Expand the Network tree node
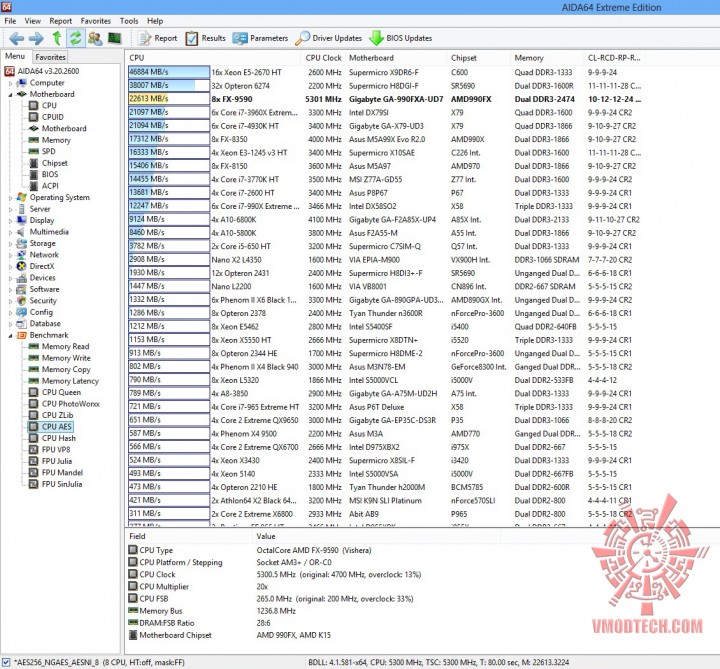The height and width of the screenshot is (669, 720). [11, 255]
